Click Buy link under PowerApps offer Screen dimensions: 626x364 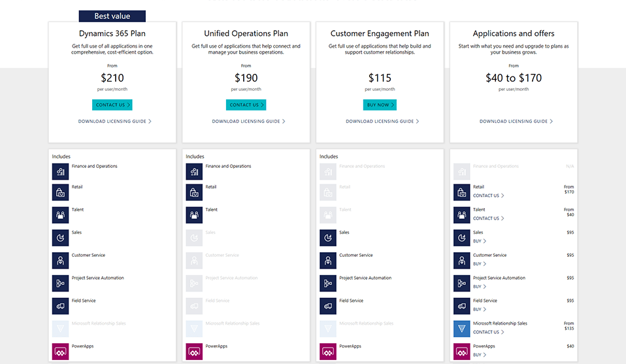[x=480, y=355]
